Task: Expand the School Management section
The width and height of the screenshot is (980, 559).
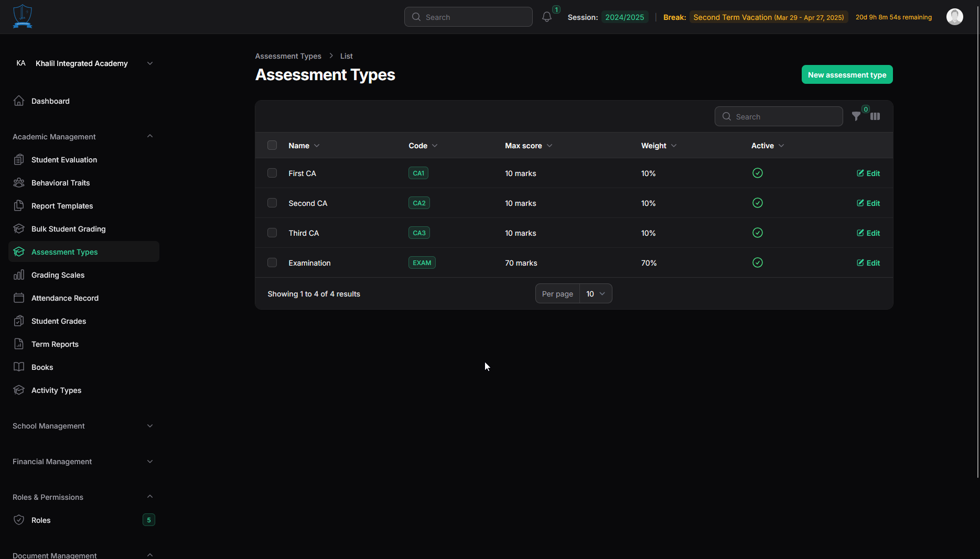Action: click(84, 426)
